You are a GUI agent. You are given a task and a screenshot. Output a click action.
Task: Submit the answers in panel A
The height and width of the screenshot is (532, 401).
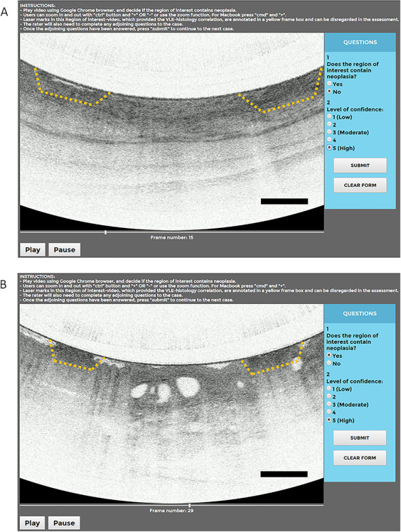[360, 165]
